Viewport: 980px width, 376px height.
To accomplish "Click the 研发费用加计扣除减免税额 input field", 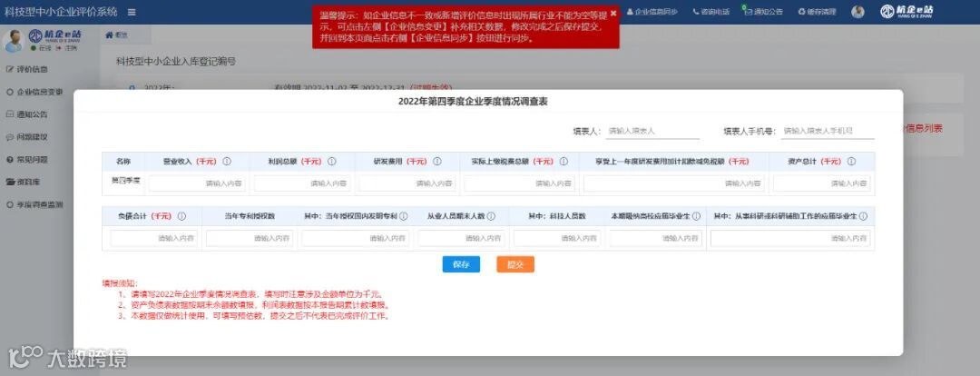I will pyautogui.click(x=674, y=183).
